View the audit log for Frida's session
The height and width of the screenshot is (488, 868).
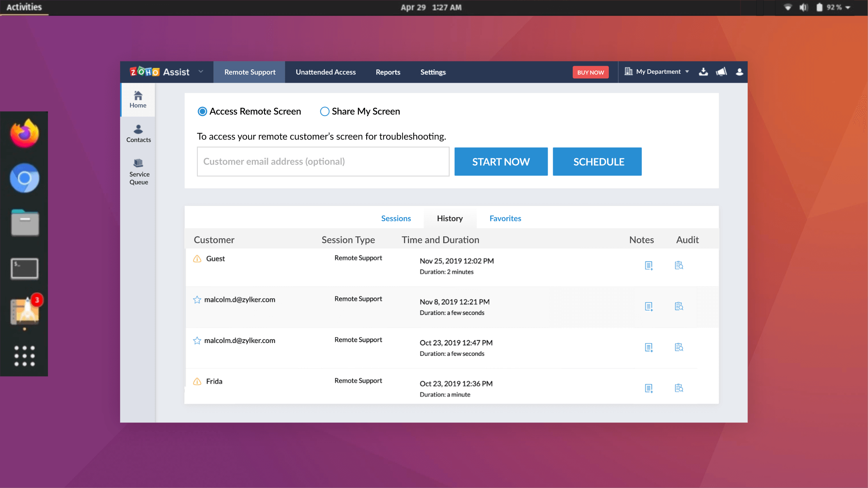point(679,388)
